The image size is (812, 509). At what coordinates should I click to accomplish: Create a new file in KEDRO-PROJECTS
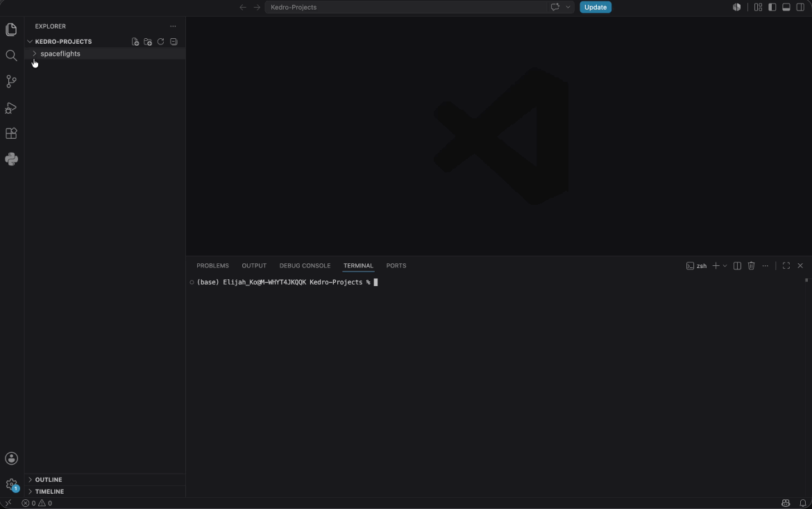pyautogui.click(x=135, y=42)
